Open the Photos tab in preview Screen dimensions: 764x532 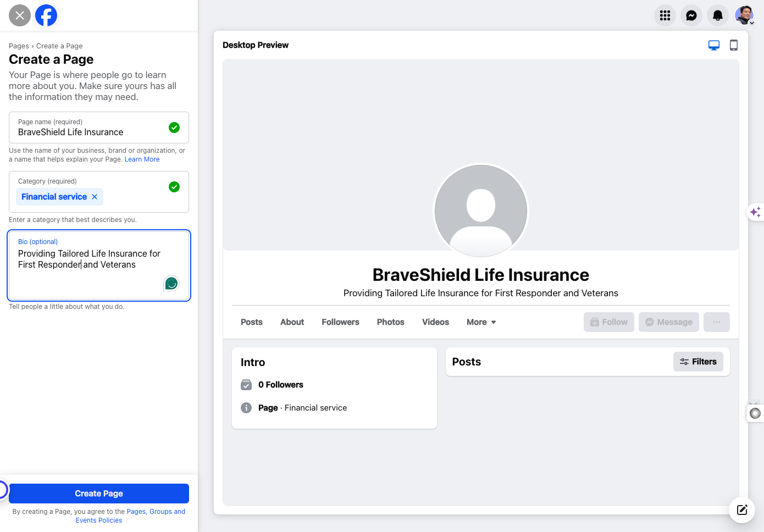tap(391, 322)
